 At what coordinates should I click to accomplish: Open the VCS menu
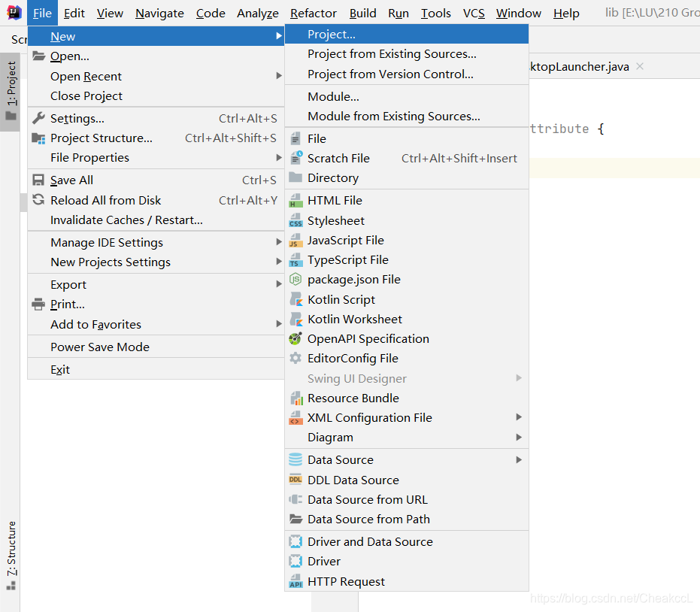point(474,14)
